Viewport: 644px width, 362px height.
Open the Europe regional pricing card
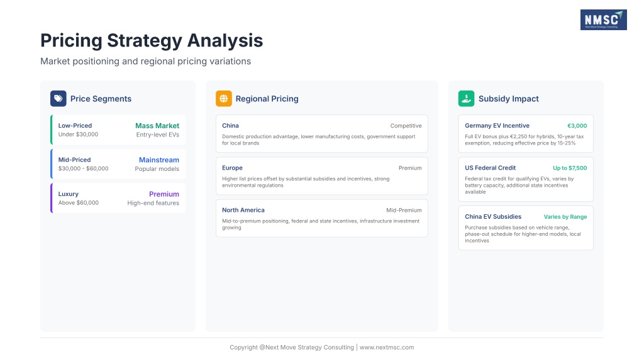pyautogui.click(x=321, y=176)
